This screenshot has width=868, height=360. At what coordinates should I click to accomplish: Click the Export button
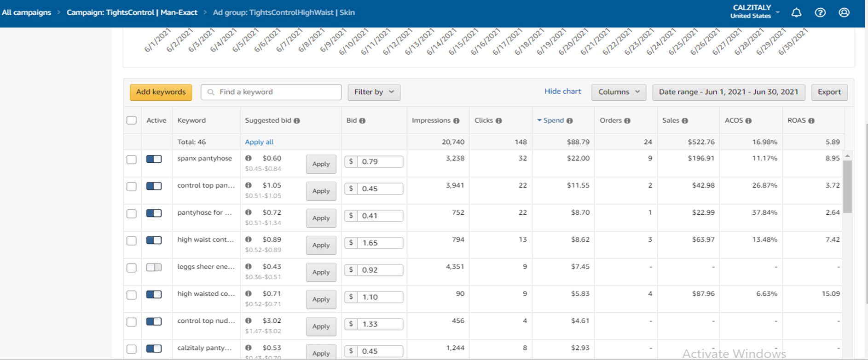click(x=829, y=92)
